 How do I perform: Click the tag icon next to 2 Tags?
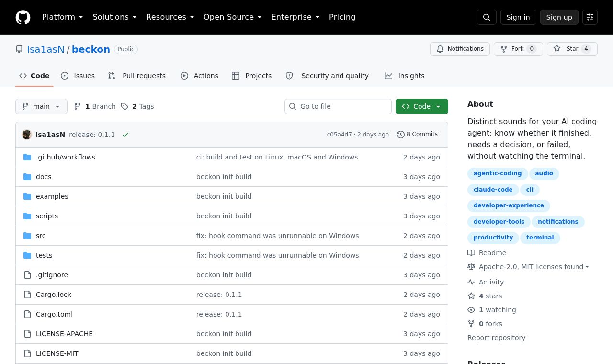[x=125, y=106]
